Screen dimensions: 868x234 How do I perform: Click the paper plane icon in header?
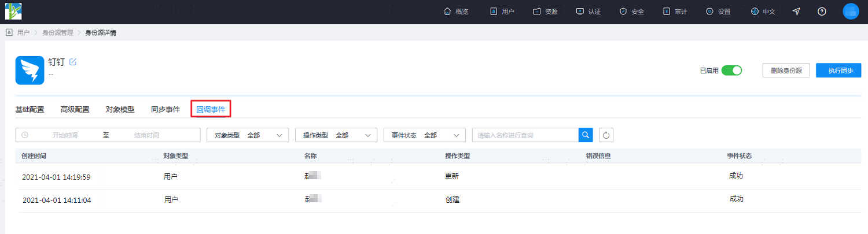[x=797, y=12]
